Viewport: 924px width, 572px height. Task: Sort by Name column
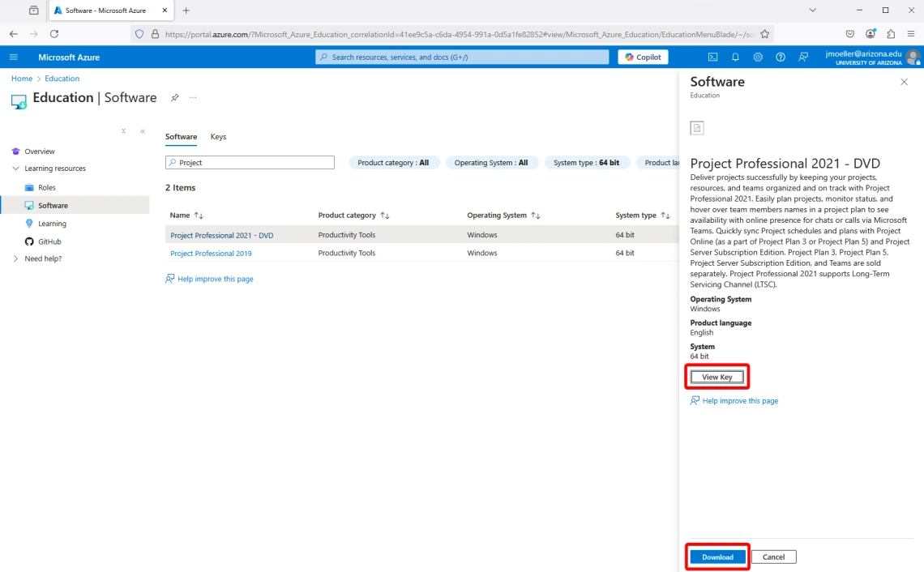[x=186, y=216]
